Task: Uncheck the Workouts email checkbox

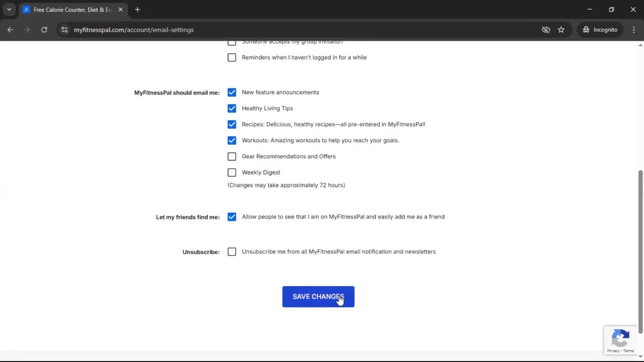Action: pyautogui.click(x=232, y=140)
